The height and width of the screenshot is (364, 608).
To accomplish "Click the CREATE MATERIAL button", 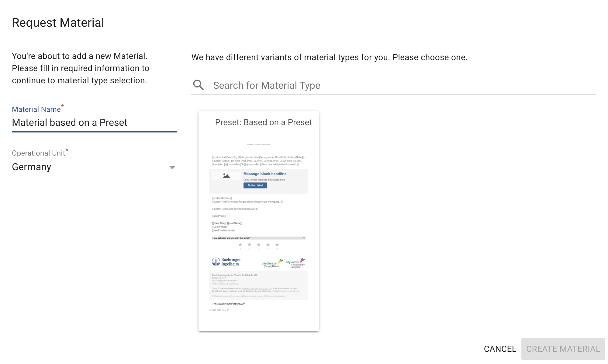I will pos(563,349).
